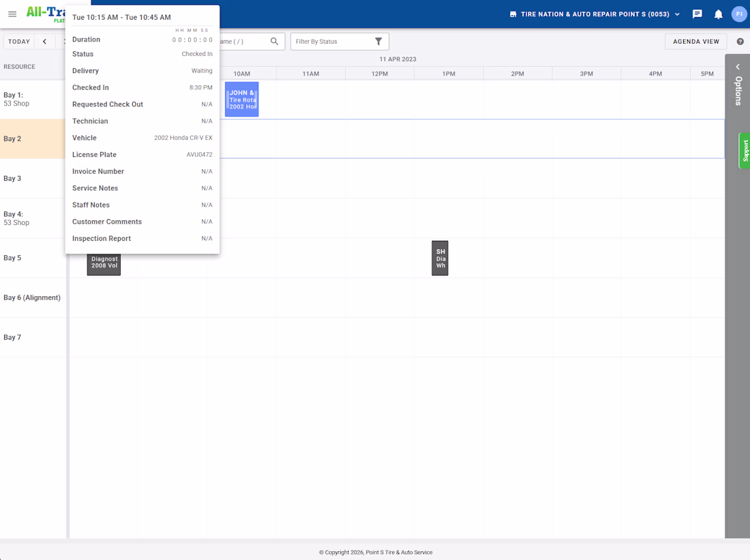Click the 2002 Honda CR-V EX vehicle value
Viewport: 750px width, 560px height.
coord(183,138)
